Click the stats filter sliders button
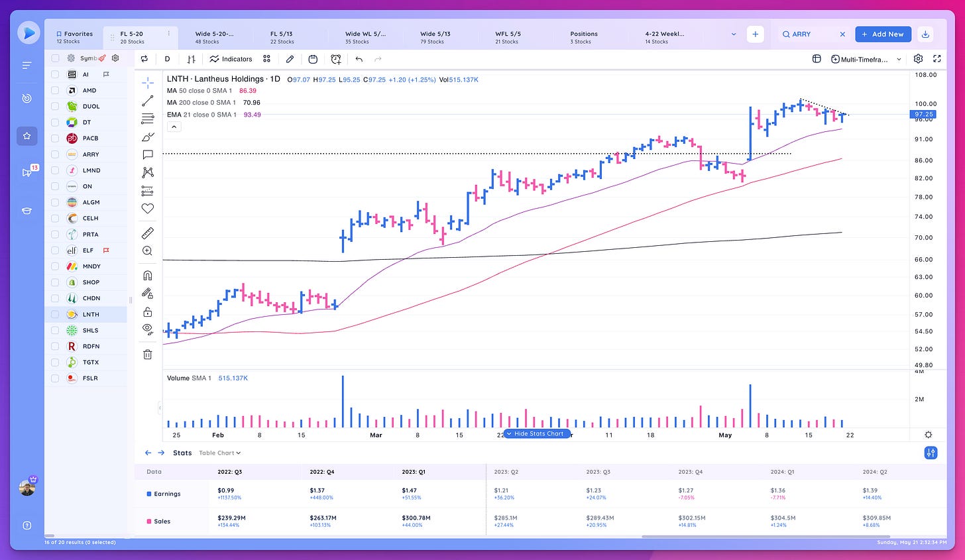The image size is (965, 560). pyautogui.click(x=931, y=453)
